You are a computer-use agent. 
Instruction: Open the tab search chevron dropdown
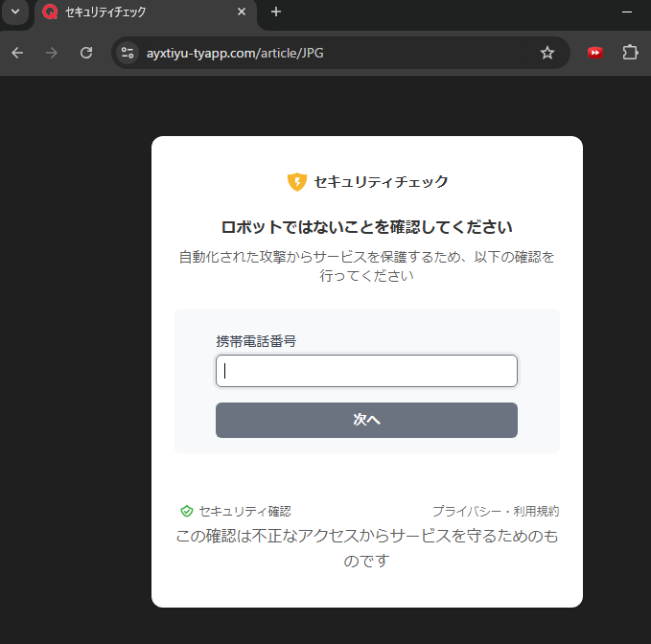(x=14, y=11)
